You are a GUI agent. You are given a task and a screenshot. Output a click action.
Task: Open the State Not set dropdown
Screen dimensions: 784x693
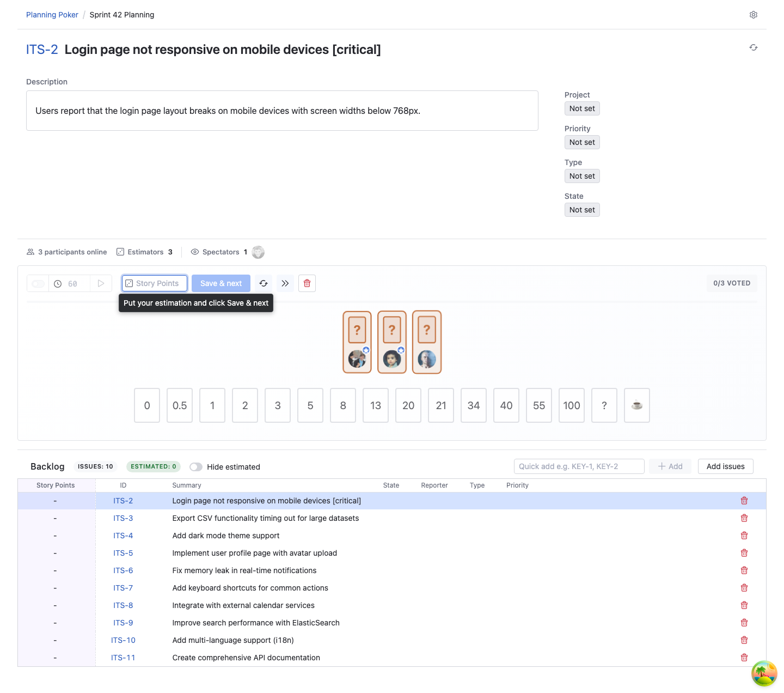582,210
